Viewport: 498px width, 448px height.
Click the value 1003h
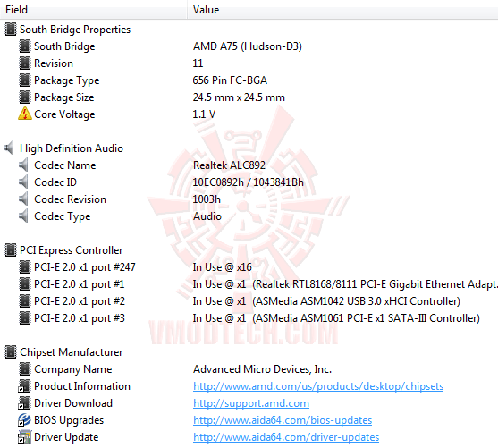(207, 199)
